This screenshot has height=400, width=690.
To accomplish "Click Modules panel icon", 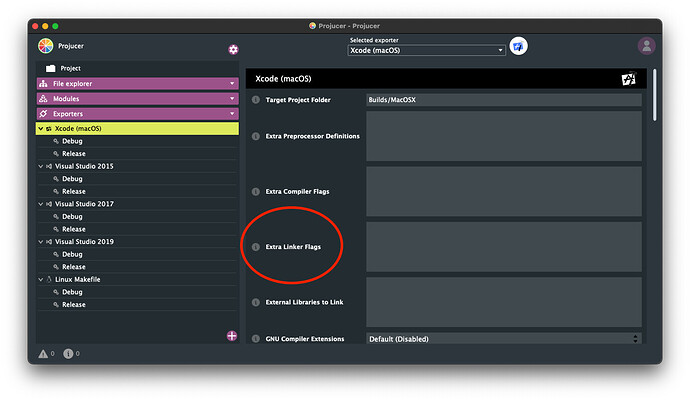I will (x=44, y=99).
